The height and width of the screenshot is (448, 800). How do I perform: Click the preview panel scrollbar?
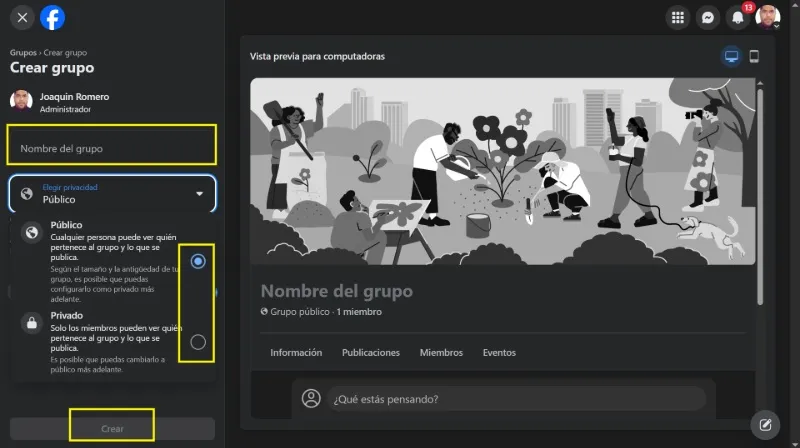point(760,196)
